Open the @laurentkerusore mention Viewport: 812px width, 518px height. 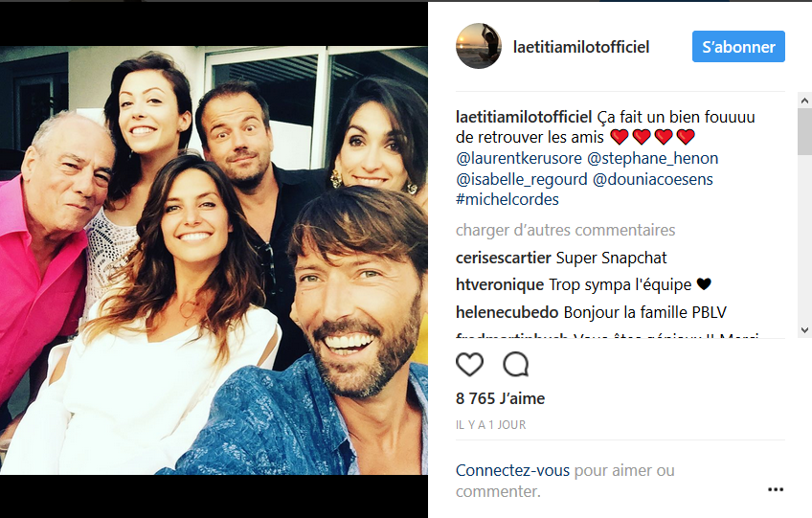pyautogui.click(x=516, y=158)
